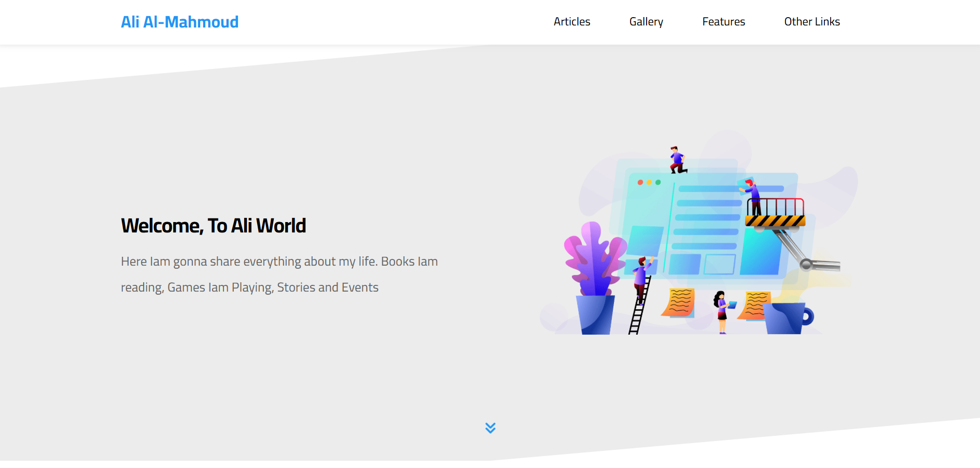The height and width of the screenshot is (468, 980).
Task: Click the Welcome, To Ali World heading
Action: 213,225
